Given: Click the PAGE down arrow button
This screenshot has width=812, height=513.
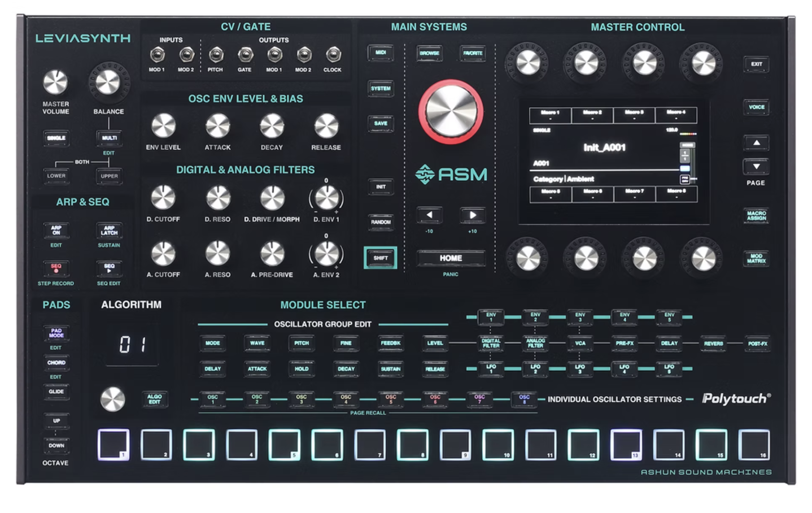Looking at the screenshot, I should pos(756,167).
